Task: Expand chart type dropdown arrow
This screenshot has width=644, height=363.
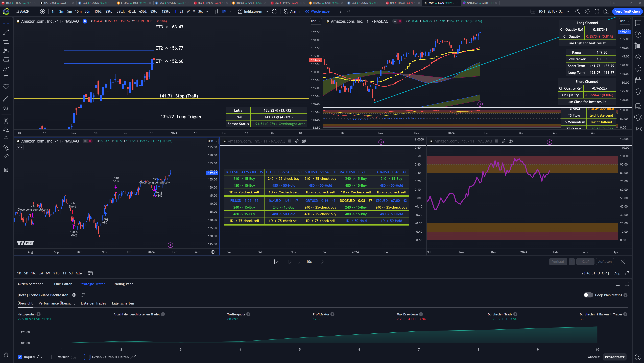Action: click(230, 11)
